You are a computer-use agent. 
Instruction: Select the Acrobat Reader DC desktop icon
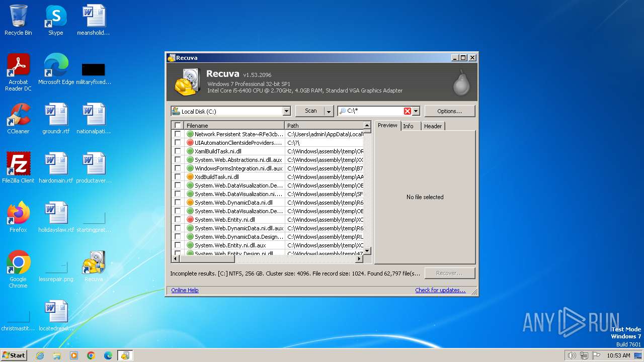click(18, 72)
